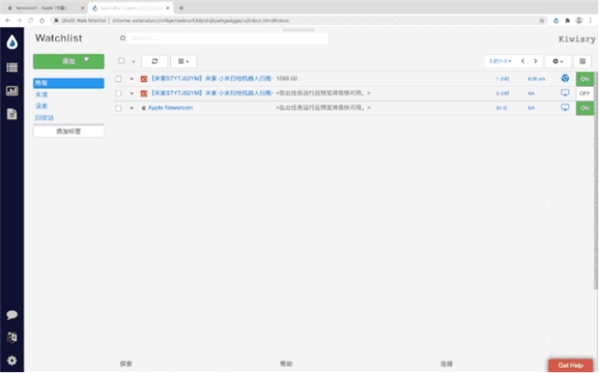Open the Chrome extensions puzzle icon
The image size is (600, 373).
click(567, 20)
